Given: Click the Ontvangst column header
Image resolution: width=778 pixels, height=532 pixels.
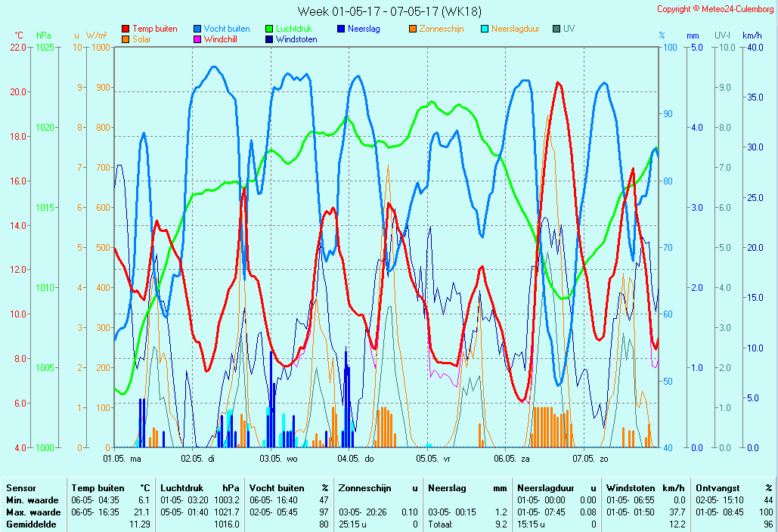Looking at the screenshot, I should (x=718, y=488).
